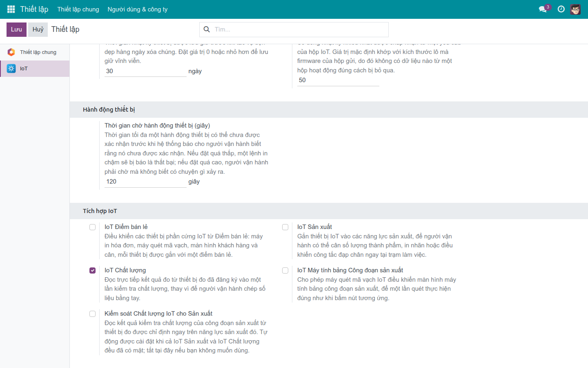Viewport: 588px width, 368px height.
Task: Click the IoT Chất lượng label
Action: pyautogui.click(x=125, y=270)
